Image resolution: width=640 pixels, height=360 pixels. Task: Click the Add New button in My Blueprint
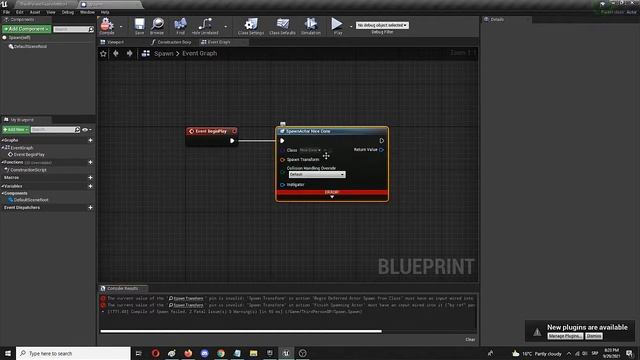click(x=16, y=130)
